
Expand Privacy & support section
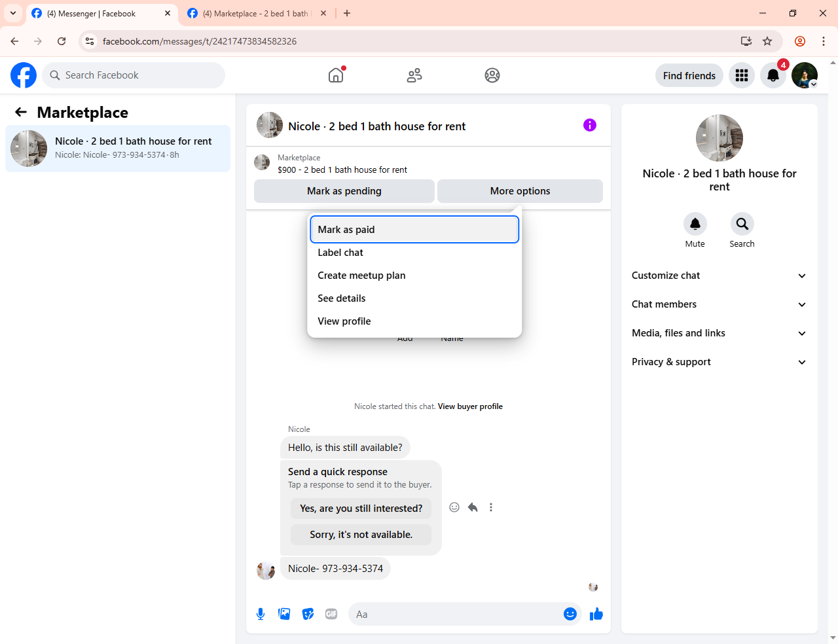719,362
